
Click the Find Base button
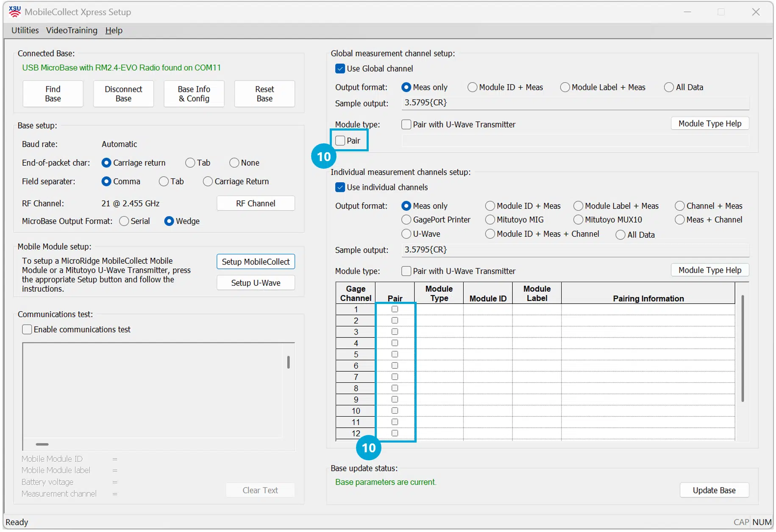tap(53, 94)
